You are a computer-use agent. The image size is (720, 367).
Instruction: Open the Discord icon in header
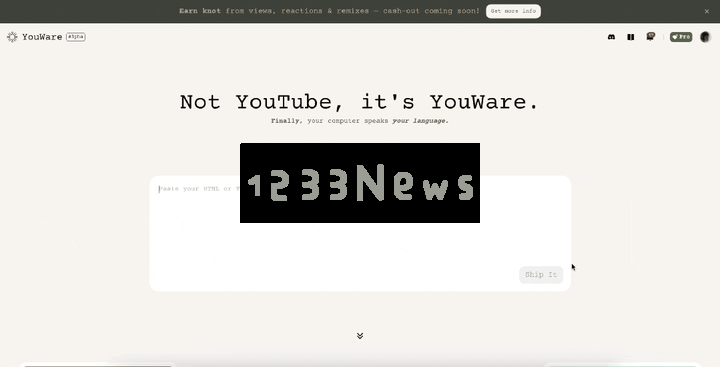point(611,37)
